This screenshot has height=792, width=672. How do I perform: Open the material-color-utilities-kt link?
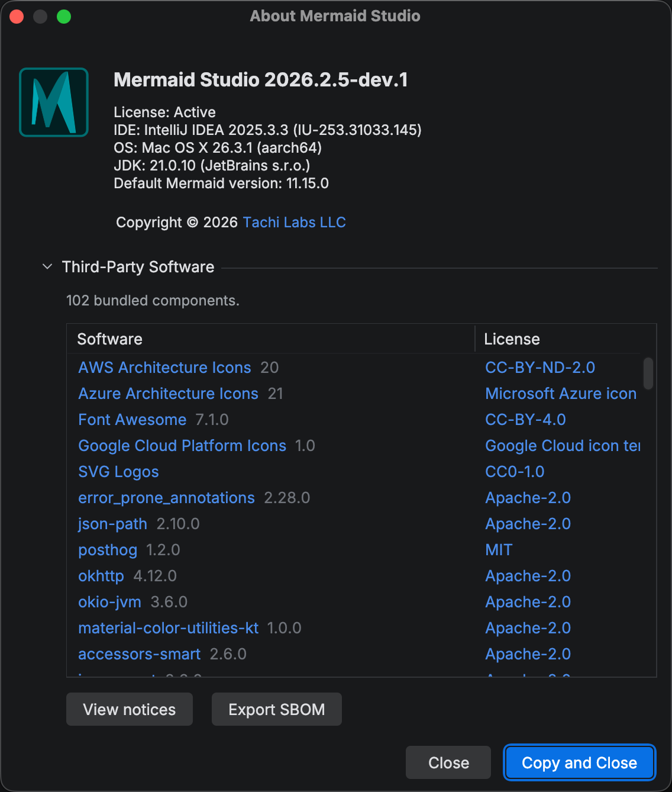click(x=168, y=628)
